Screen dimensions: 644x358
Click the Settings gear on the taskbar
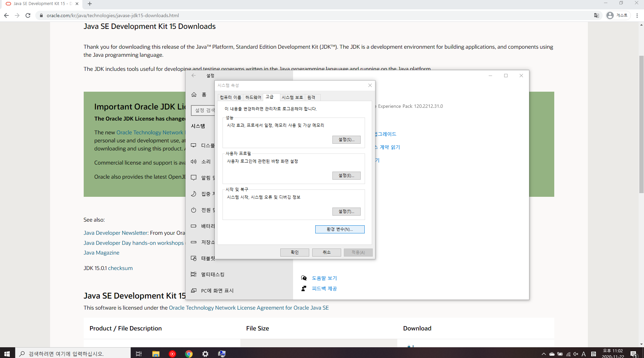(x=205, y=354)
